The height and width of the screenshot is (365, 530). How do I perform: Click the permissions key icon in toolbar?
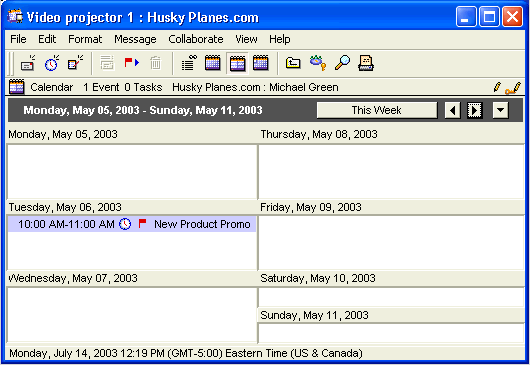[x=318, y=63]
